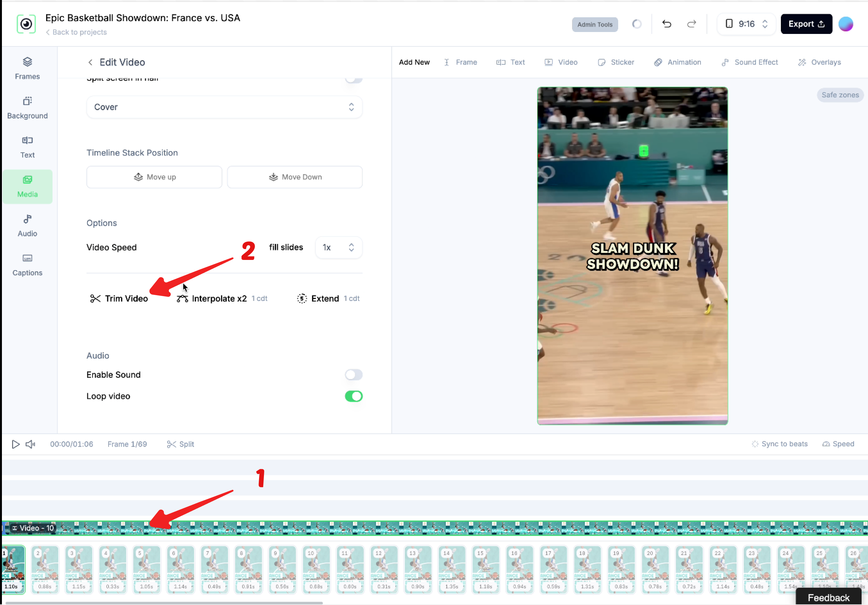Select Trim Video option

click(x=119, y=299)
